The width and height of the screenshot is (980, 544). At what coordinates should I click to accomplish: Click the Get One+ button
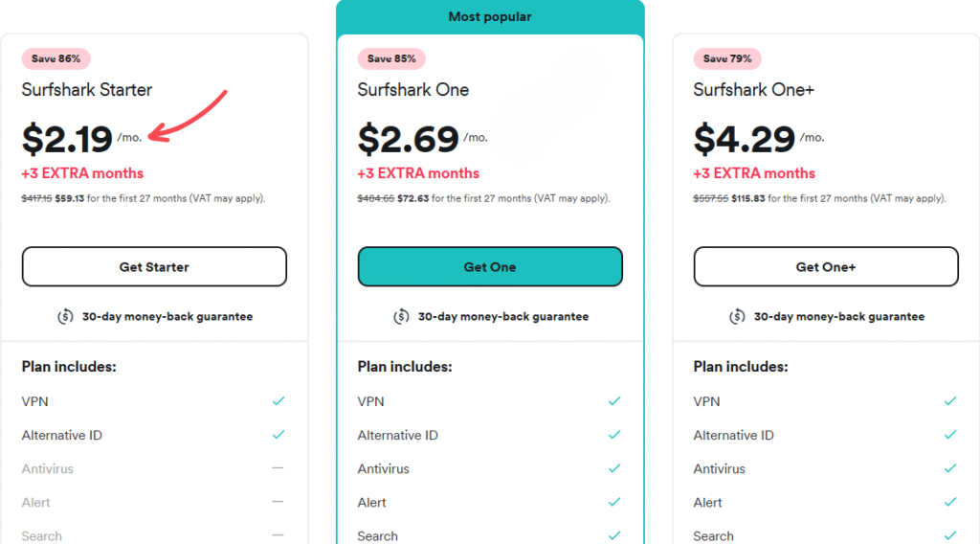(826, 267)
